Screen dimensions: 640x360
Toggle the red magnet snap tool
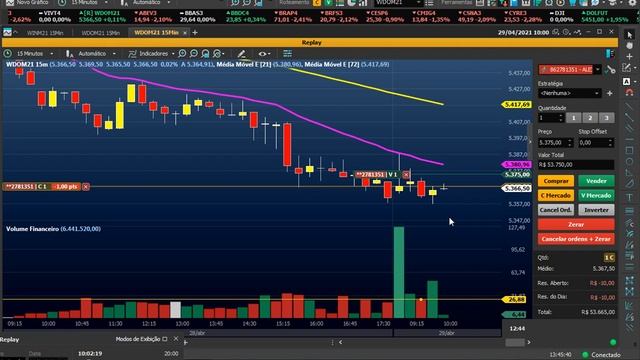coord(629,93)
